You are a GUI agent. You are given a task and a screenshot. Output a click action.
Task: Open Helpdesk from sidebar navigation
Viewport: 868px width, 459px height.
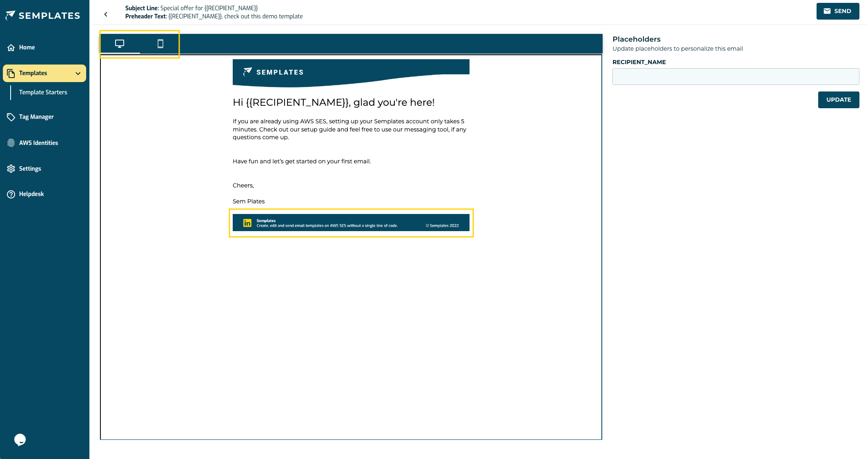pos(31,194)
